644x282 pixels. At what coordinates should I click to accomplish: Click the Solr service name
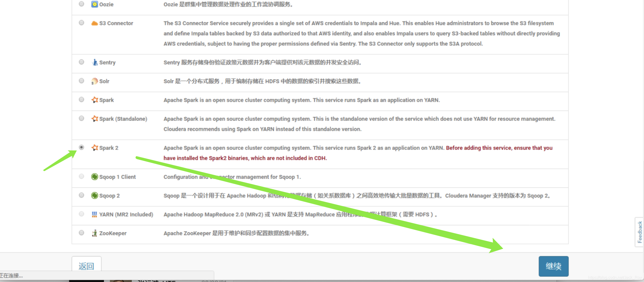click(x=104, y=81)
